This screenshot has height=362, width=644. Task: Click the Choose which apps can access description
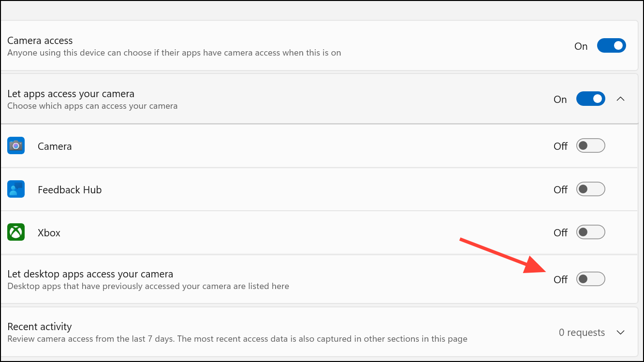pos(92,106)
